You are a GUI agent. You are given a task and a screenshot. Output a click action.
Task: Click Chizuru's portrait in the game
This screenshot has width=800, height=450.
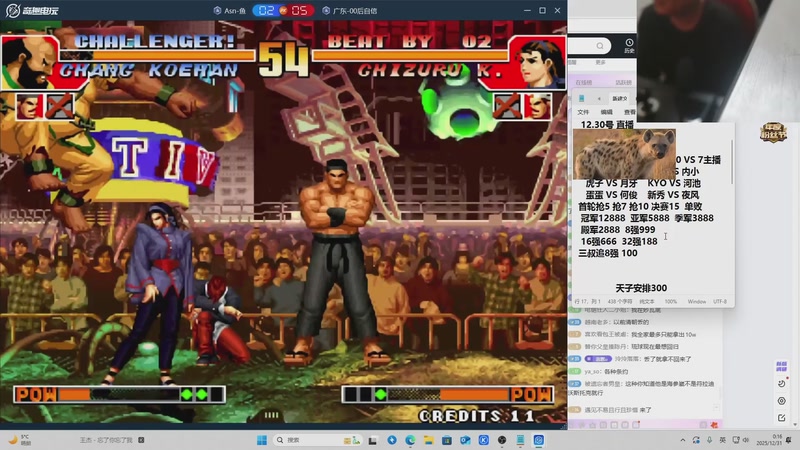pyautogui.click(x=537, y=63)
